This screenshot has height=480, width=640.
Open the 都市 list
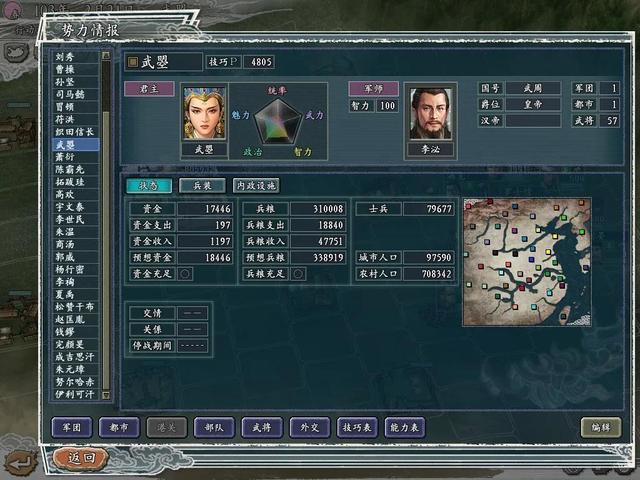pyautogui.click(x=119, y=427)
